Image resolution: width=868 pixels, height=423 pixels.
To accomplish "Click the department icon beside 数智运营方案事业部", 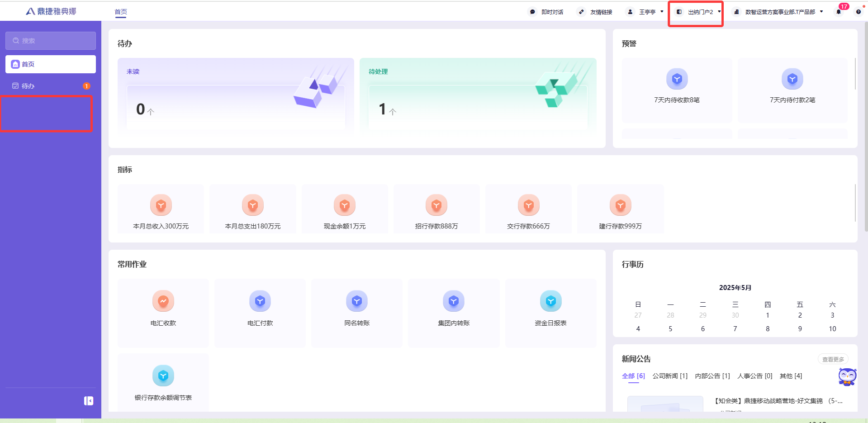I will coord(736,12).
